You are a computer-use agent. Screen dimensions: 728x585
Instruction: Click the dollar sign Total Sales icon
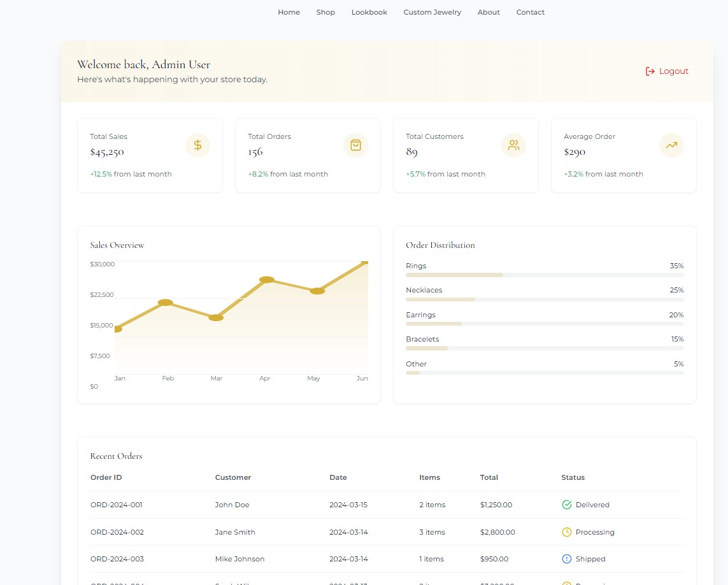[x=197, y=145]
